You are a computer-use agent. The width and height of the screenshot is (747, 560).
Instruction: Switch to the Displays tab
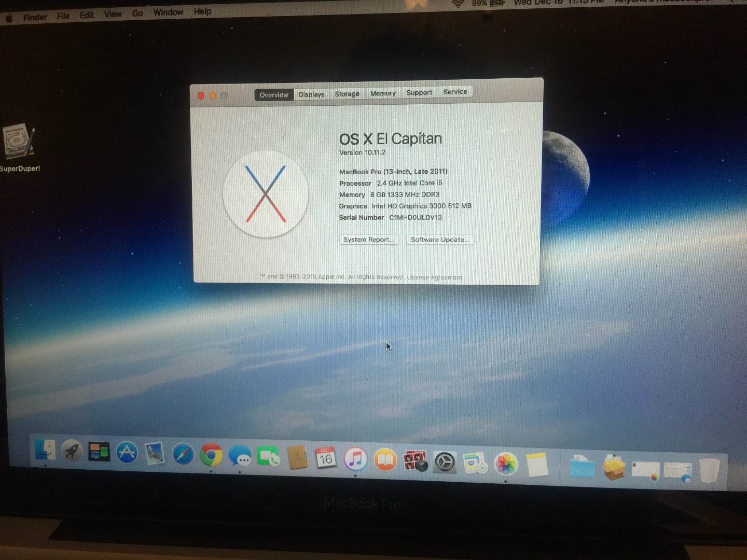pos(311,94)
